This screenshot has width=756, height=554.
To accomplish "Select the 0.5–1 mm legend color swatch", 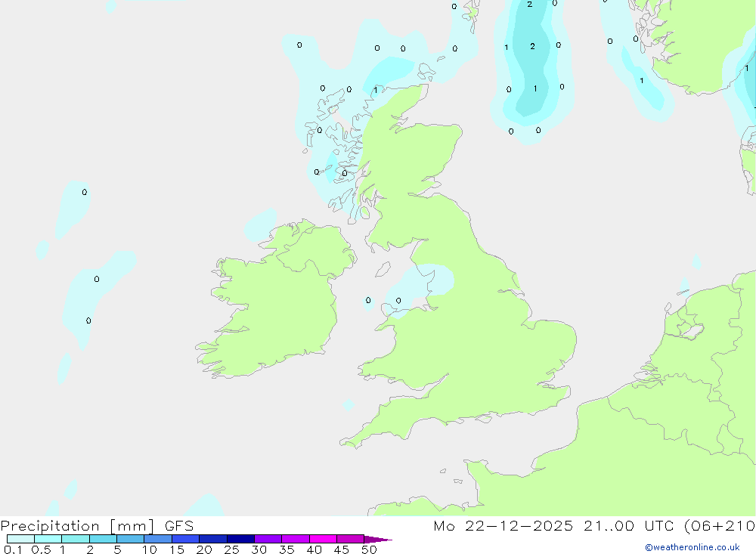I will pos(48,539).
